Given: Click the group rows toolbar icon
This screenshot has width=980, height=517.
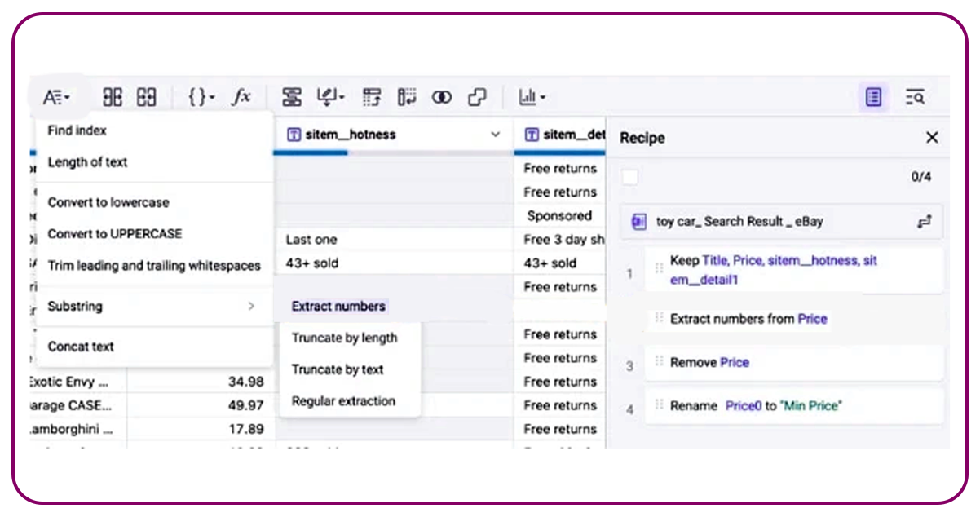Looking at the screenshot, I should (x=292, y=98).
